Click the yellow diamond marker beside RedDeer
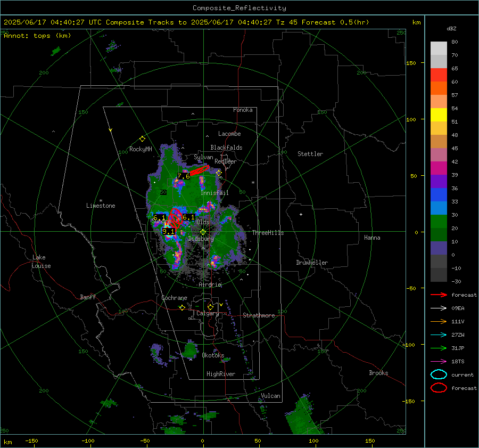 tap(219, 173)
